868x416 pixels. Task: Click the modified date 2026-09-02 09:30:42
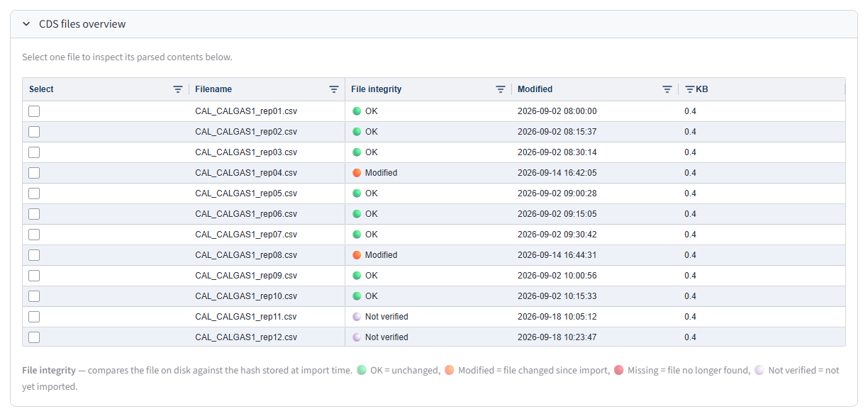[x=557, y=235]
